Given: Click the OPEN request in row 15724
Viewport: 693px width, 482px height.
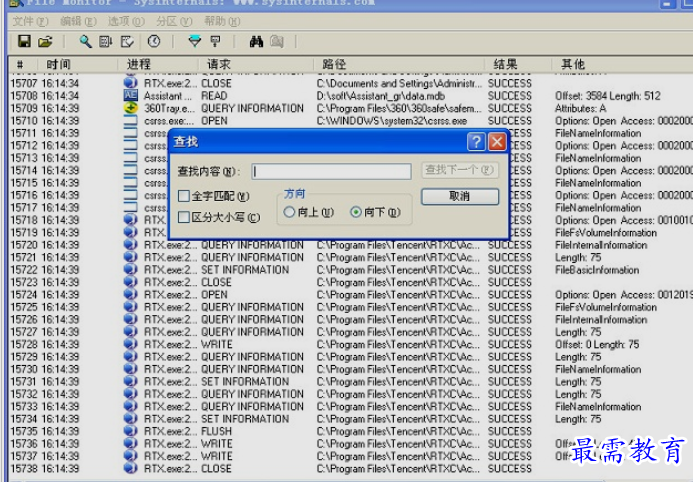Looking at the screenshot, I should [214, 294].
